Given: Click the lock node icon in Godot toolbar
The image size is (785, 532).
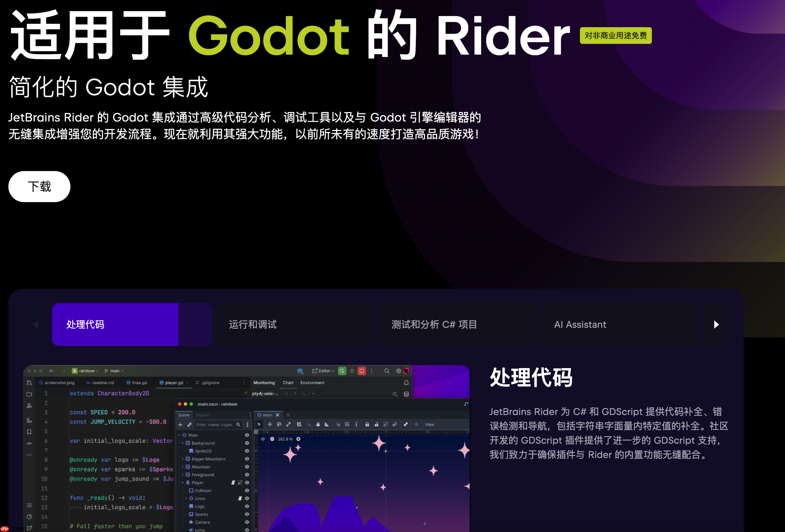Looking at the screenshot, I should 367,425.
